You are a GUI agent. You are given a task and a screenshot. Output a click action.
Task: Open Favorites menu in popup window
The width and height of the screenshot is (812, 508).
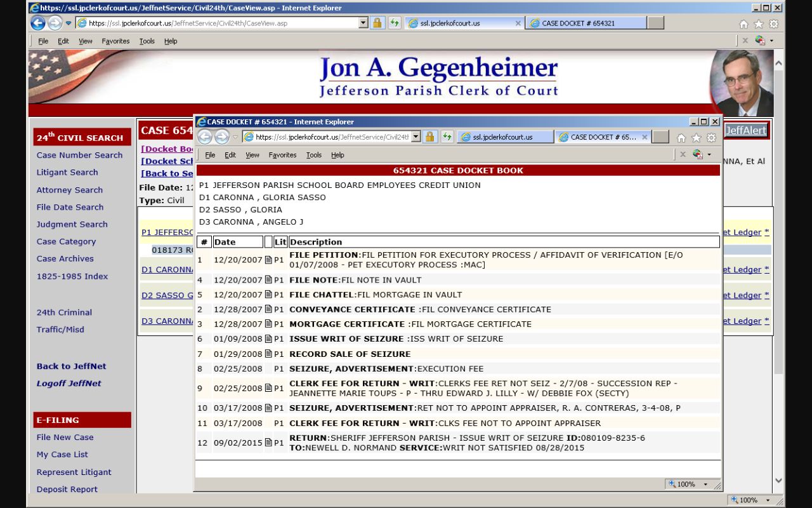point(282,155)
